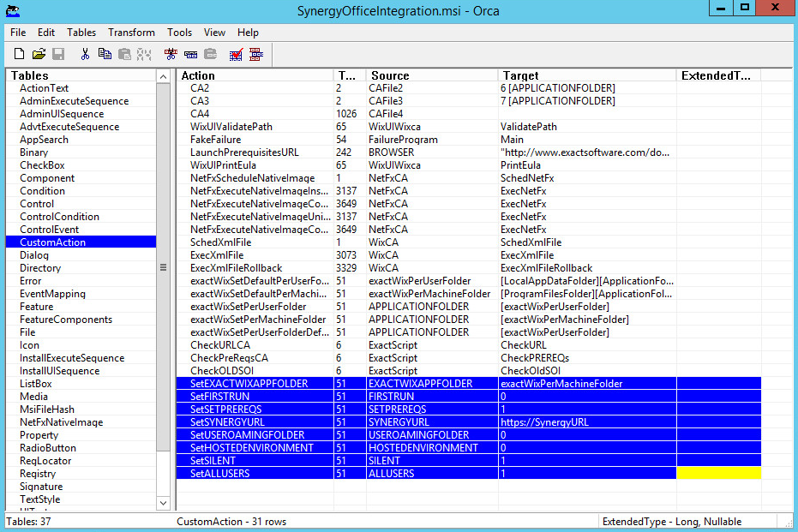Sort by the Action column header
Screen dimensions: 798x532
pos(255,75)
